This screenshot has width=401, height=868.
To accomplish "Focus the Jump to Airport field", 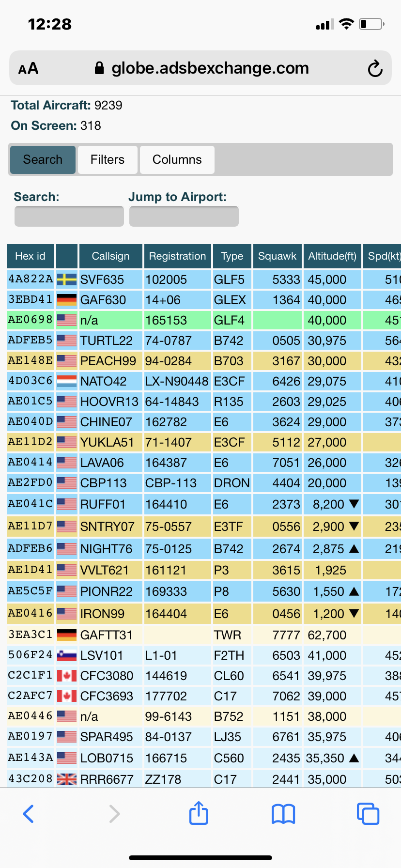I will tap(184, 216).
